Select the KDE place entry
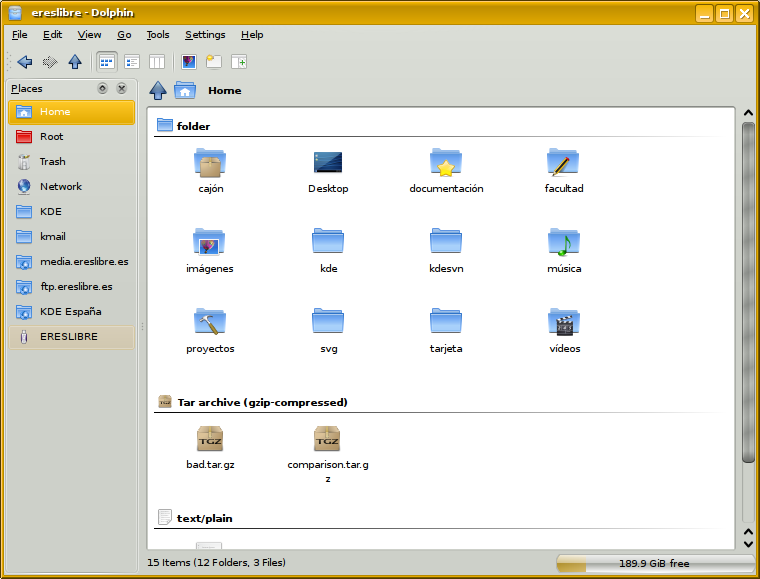 (x=72, y=212)
